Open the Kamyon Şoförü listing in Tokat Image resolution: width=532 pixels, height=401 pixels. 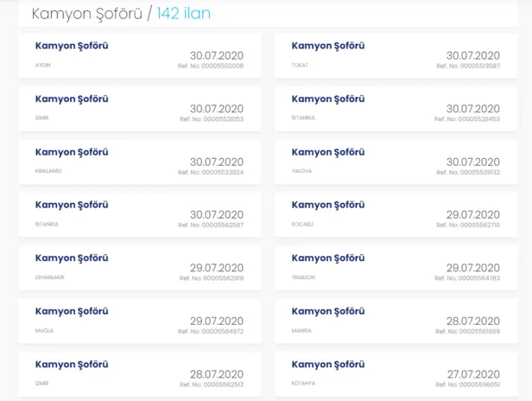coord(328,46)
